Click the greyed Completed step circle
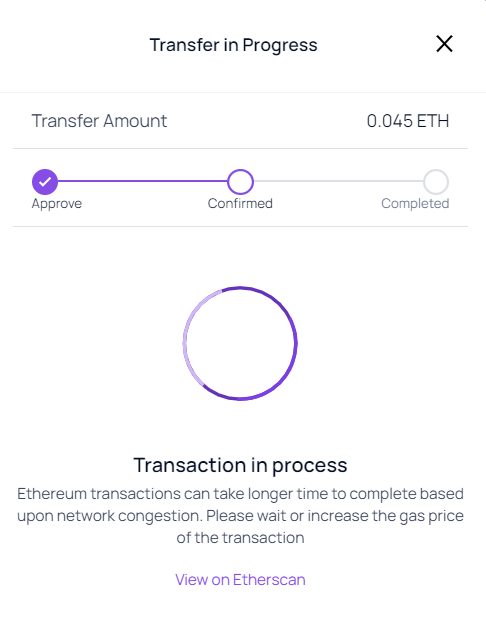This screenshot has width=486, height=639. tap(436, 182)
